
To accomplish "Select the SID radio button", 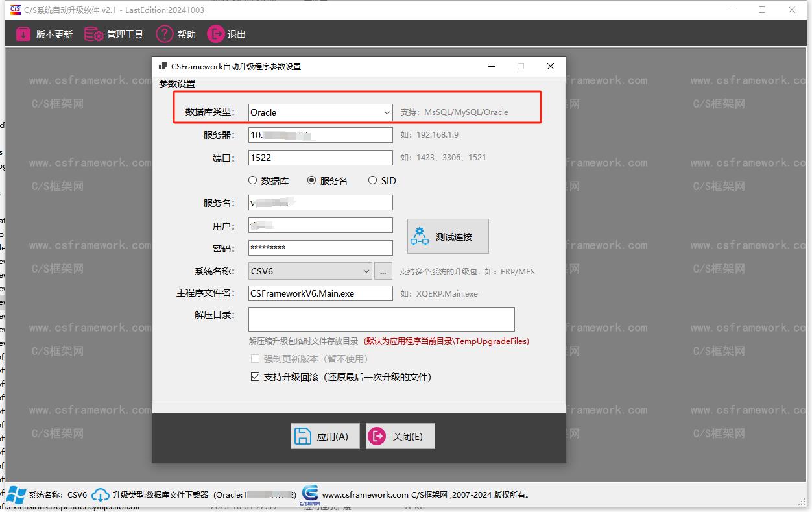I will [x=372, y=180].
